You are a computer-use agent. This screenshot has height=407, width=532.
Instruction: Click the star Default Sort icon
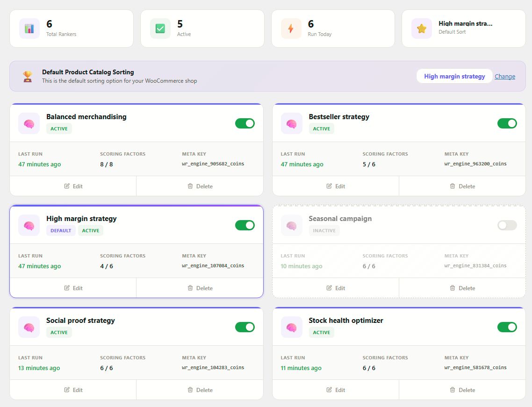coord(421,29)
